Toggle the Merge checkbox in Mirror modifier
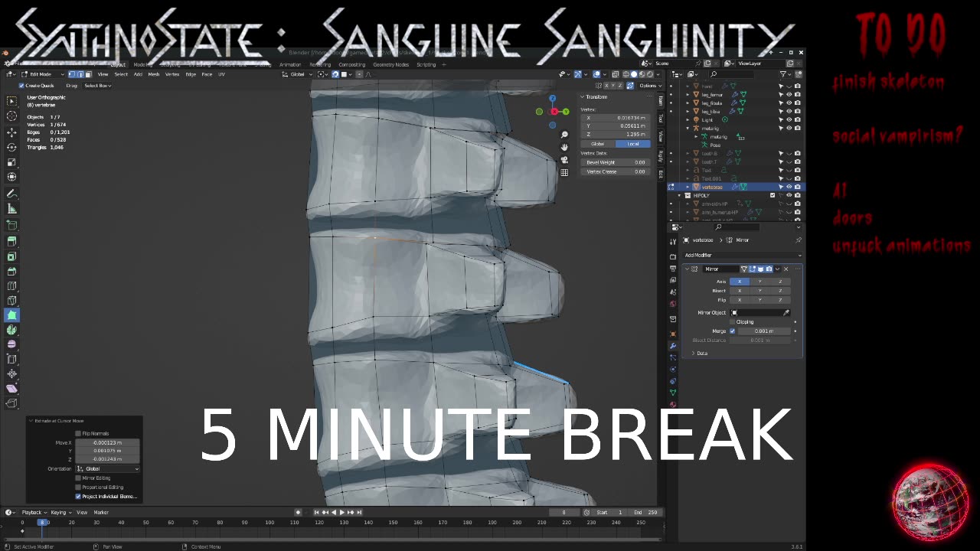This screenshot has height=551, width=980. [x=733, y=331]
